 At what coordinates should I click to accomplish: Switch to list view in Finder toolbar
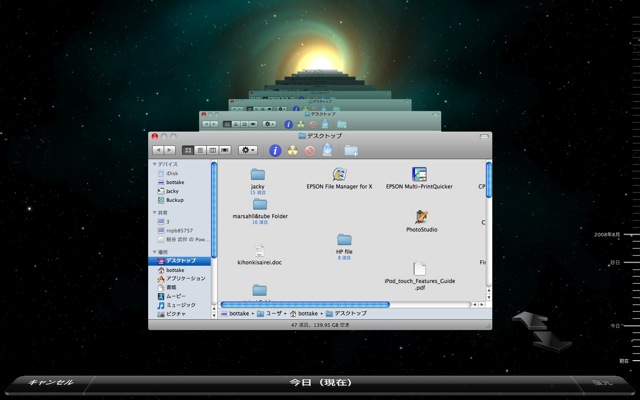pyautogui.click(x=200, y=150)
